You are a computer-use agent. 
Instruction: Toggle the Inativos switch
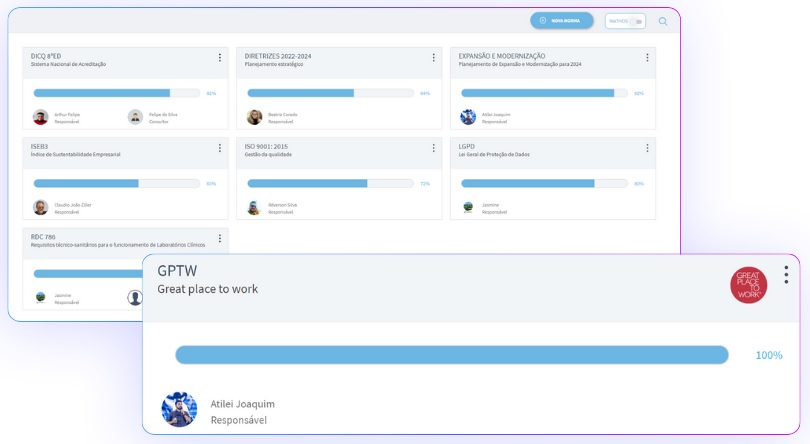(636, 20)
